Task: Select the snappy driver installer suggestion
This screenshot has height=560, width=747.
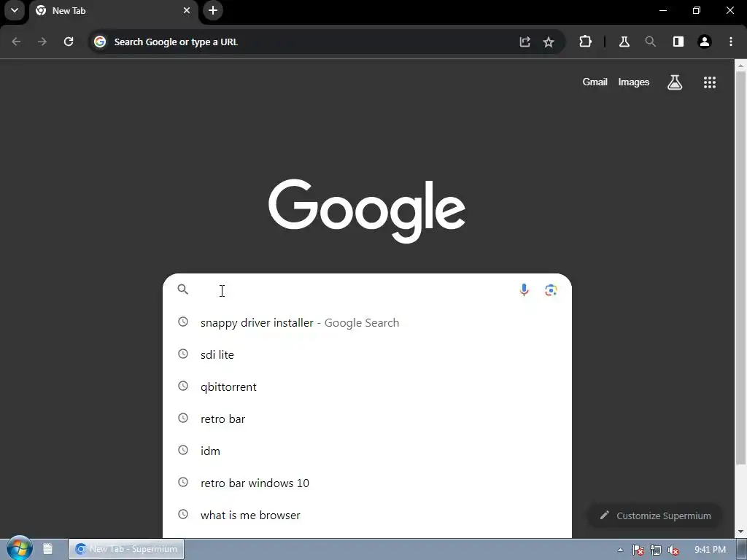Action: coord(367,322)
